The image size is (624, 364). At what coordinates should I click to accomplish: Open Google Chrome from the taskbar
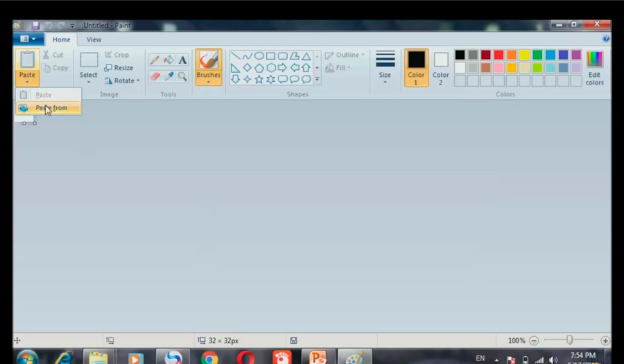tap(209, 358)
